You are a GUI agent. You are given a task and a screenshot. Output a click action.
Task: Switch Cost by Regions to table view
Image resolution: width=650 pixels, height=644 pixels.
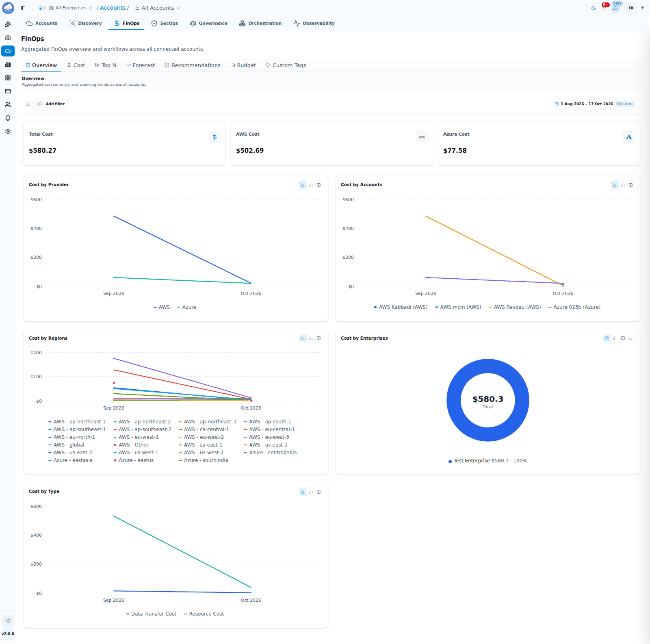(x=318, y=338)
